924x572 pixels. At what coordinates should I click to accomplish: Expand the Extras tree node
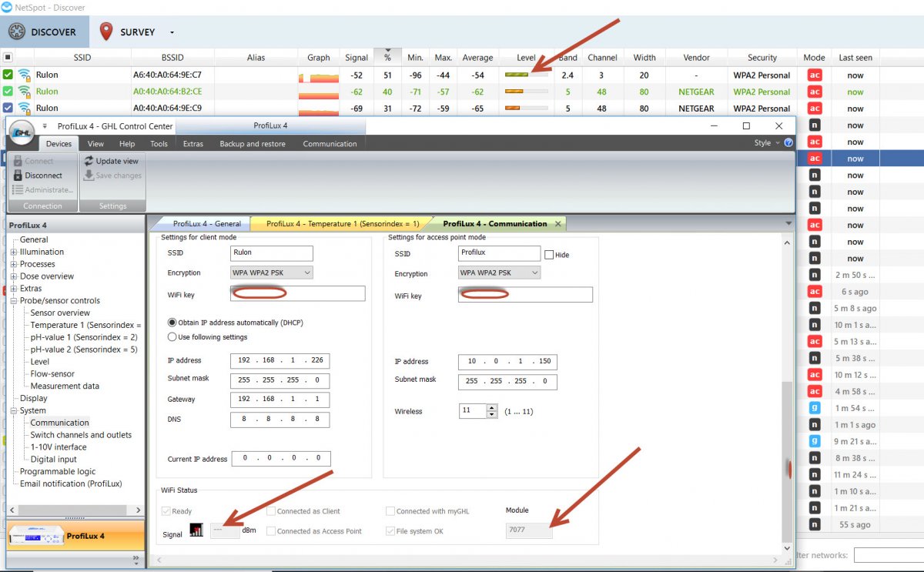(x=14, y=289)
